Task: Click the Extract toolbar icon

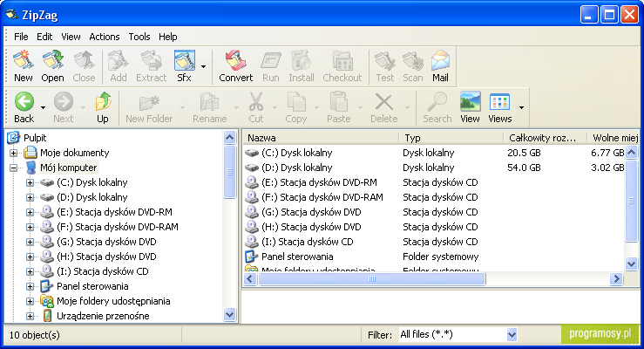Action: point(151,61)
